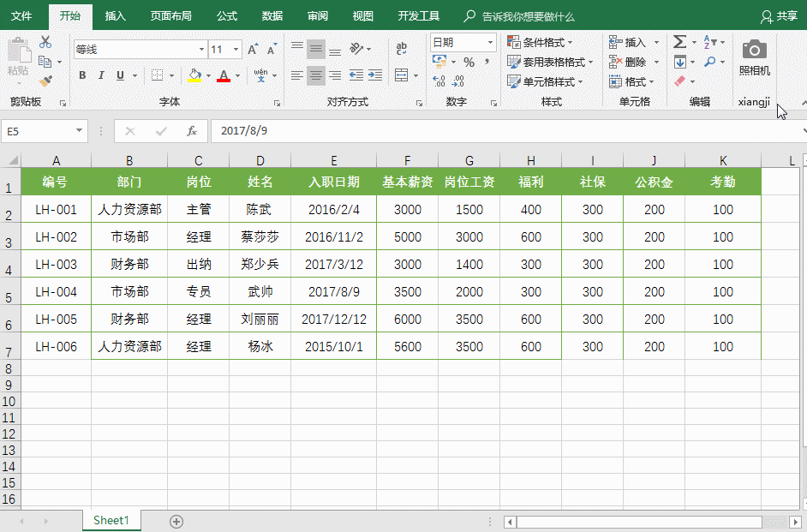The image size is (807, 532).
Task: Toggle align right
Action: click(335, 75)
